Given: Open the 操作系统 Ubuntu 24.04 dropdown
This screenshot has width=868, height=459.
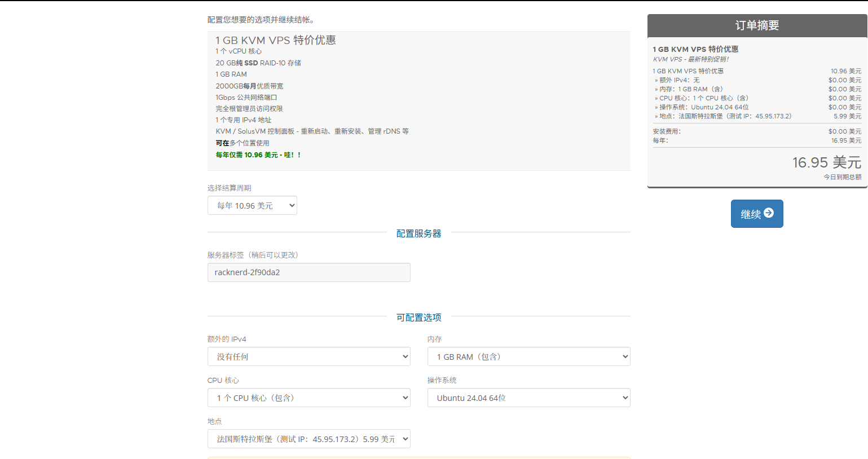Looking at the screenshot, I should [x=528, y=398].
